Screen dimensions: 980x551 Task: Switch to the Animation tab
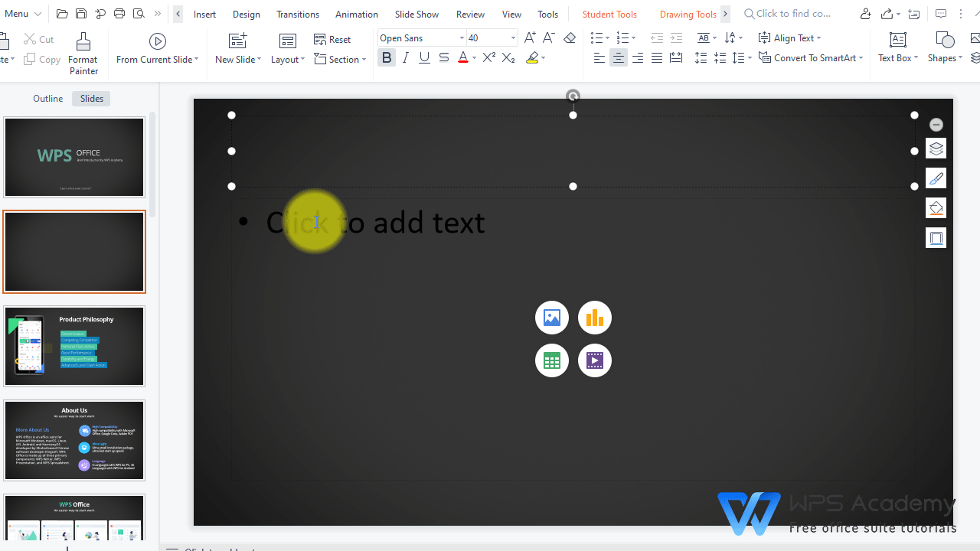(356, 14)
